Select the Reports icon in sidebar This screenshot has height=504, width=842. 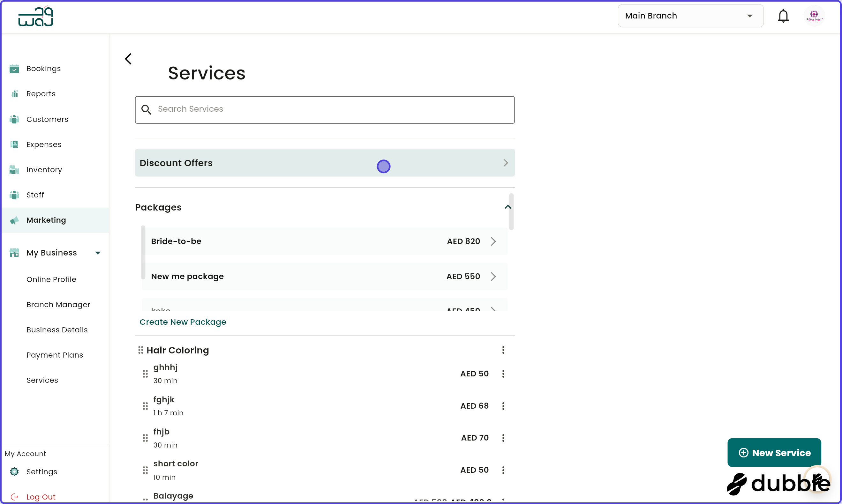click(14, 93)
